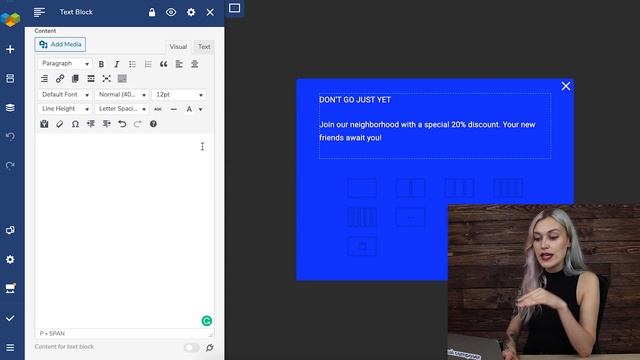Choose the two column row layout

pos(411,188)
